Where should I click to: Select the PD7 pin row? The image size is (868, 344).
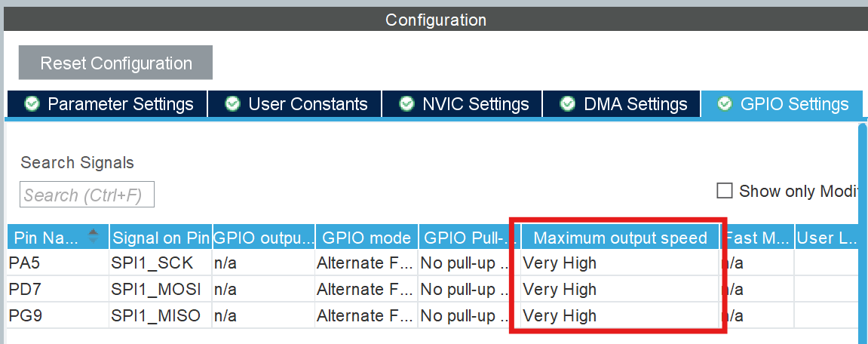pos(434,289)
